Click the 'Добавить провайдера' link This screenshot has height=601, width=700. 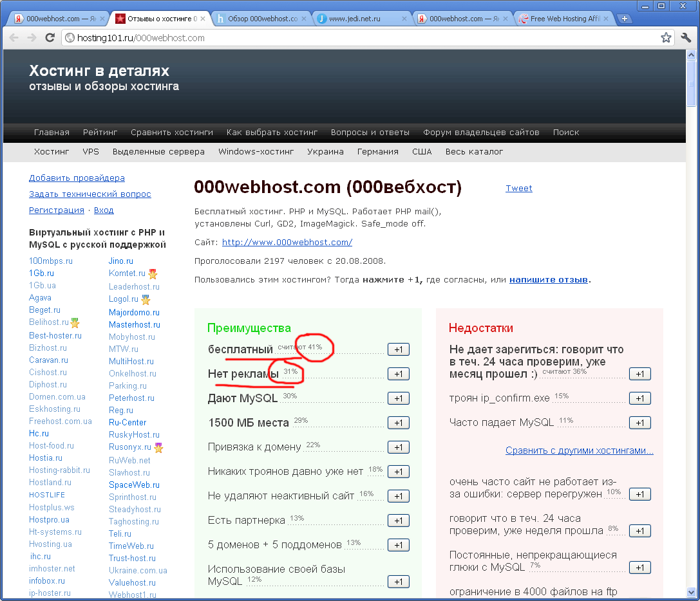pyautogui.click(x=77, y=178)
